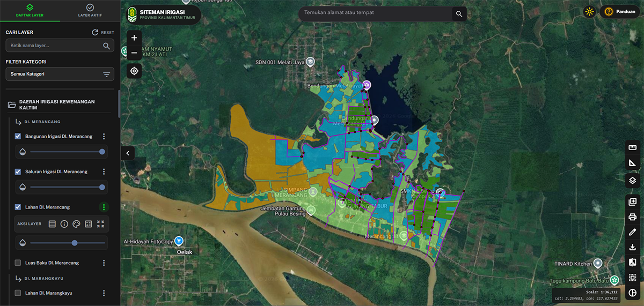Click the download map data icon
Viewport: 644px width, 306px height.
632,247
